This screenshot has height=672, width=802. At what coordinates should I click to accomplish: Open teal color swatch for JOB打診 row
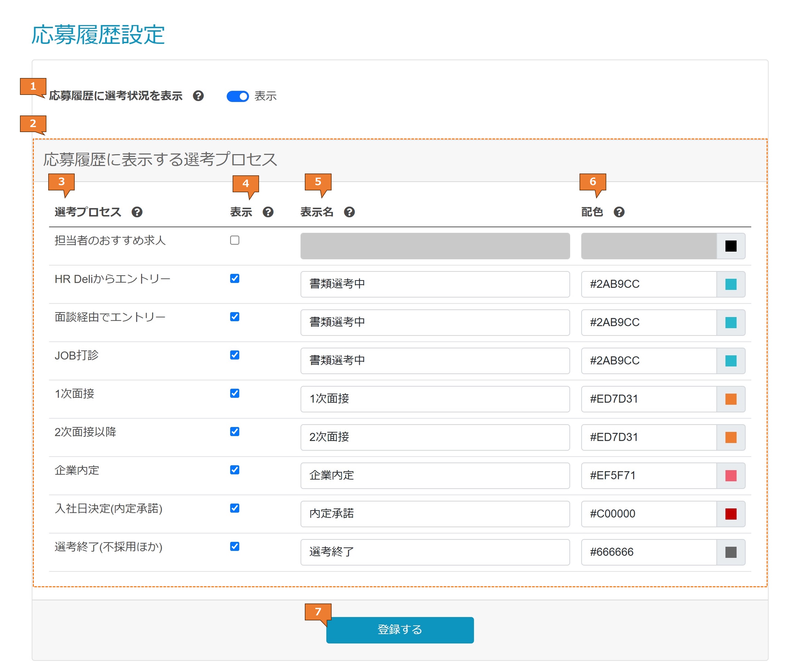[731, 361]
